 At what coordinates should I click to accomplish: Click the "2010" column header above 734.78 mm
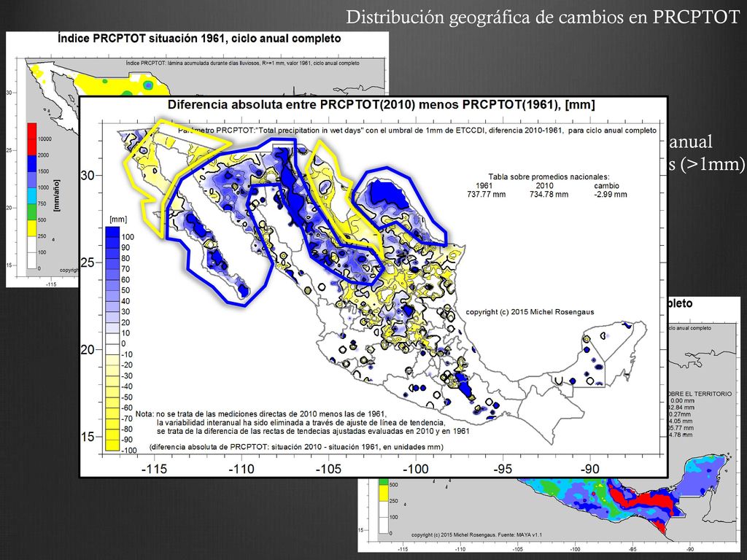pyautogui.click(x=544, y=186)
